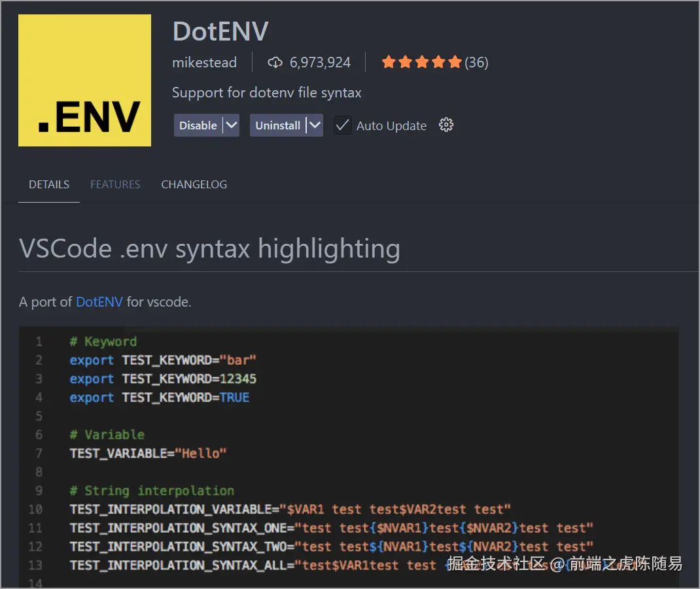Screen dimensions: 700x589
Task: Click the "# String interpolation" comment line
Action: (x=152, y=491)
